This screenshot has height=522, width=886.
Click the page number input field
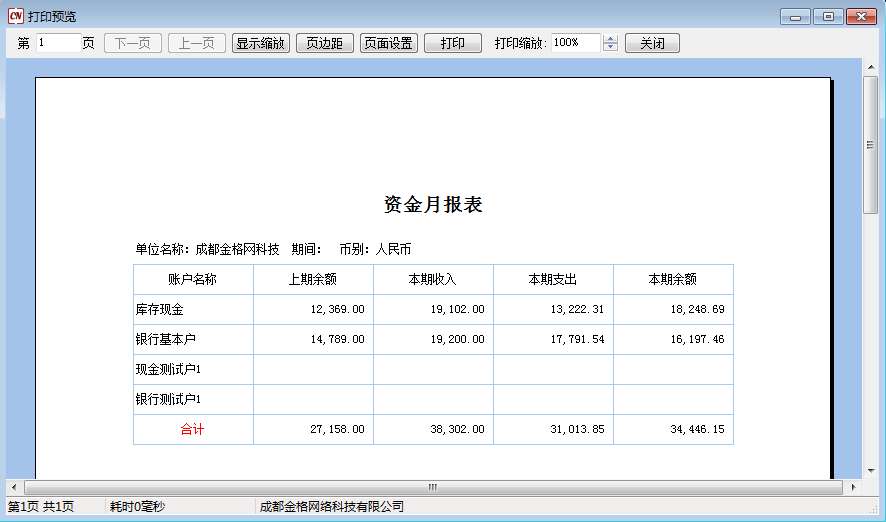[x=57, y=43]
